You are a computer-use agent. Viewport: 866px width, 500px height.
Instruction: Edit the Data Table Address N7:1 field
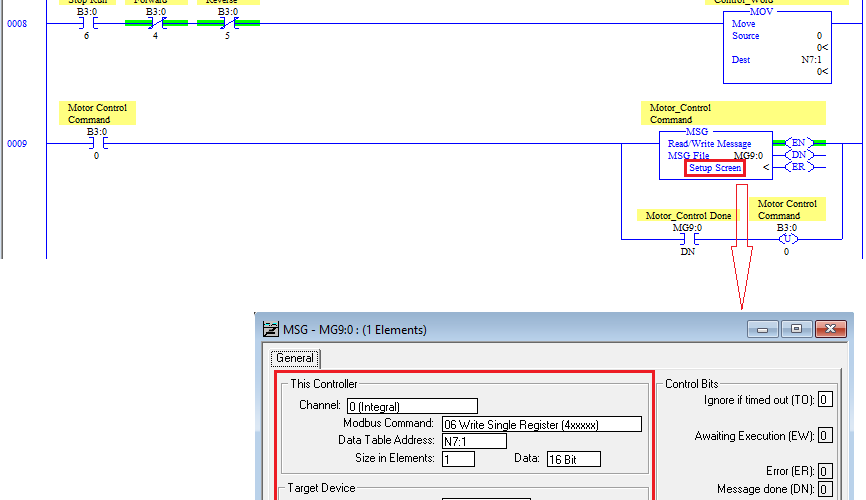pos(474,441)
